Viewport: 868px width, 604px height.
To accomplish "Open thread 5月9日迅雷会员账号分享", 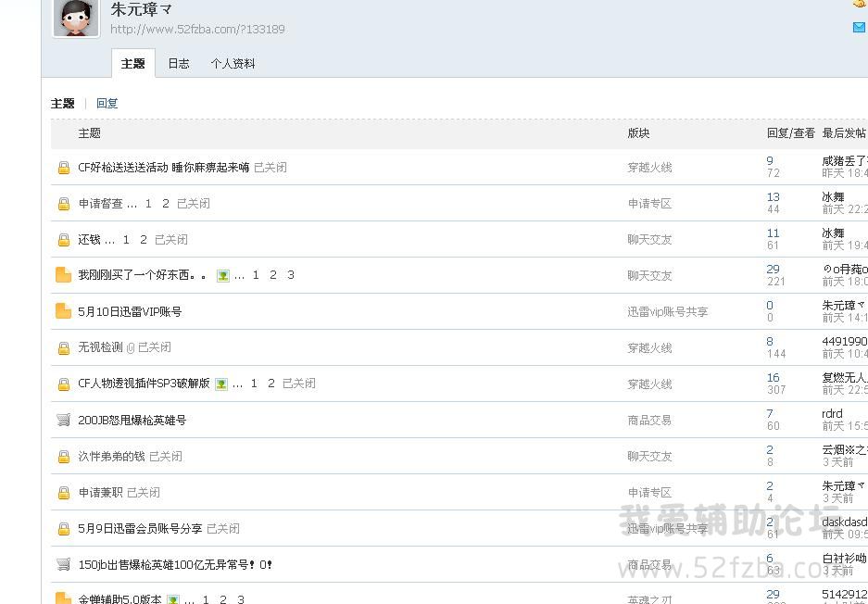I will pyautogui.click(x=140, y=528).
